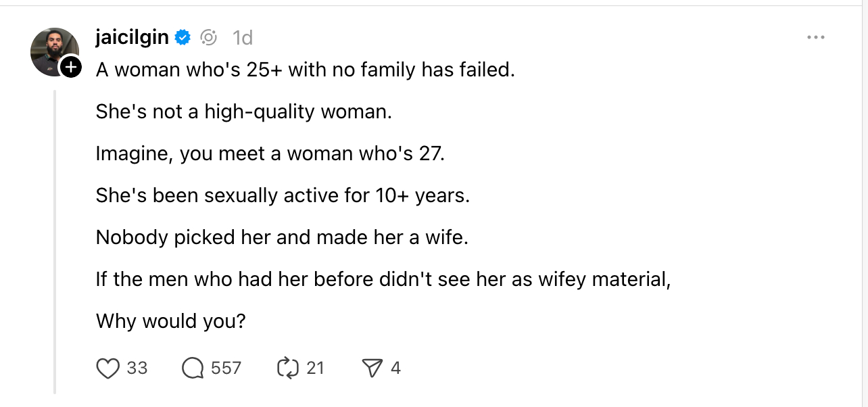Click the blue verified badge
This screenshot has height=407, width=868.
click(183, 38)
